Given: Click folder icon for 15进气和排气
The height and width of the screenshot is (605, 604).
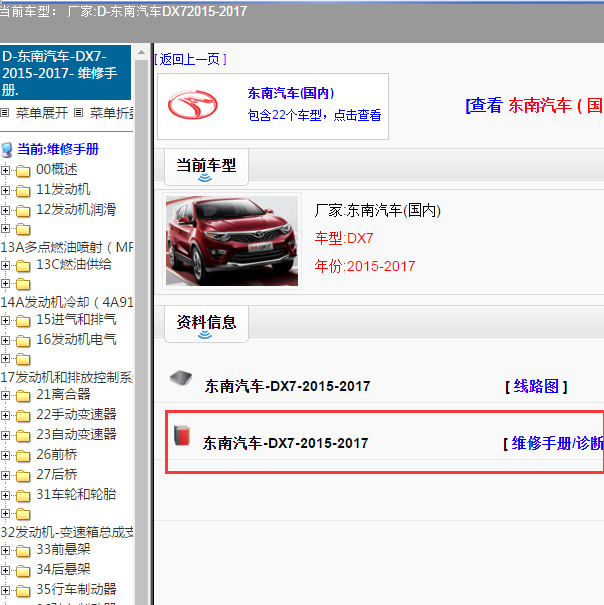Looking at the screenshot, I should coord(23,321).
